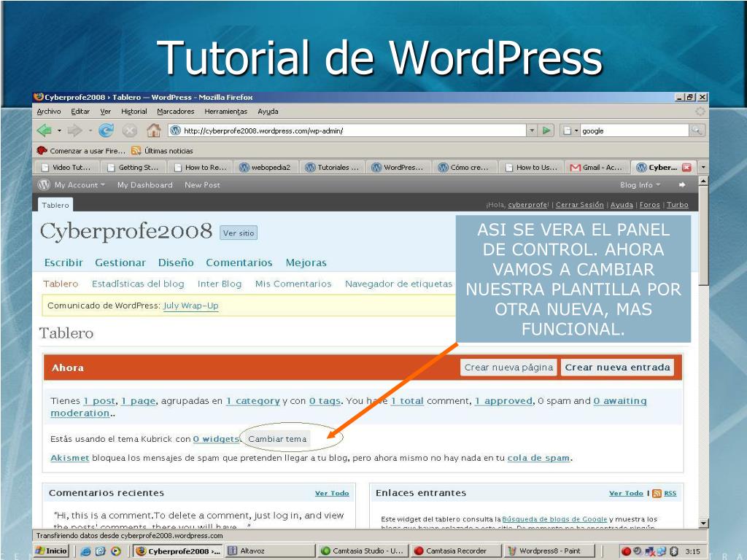Switch to Altavoz taskbar window
The image size is (747, 560).
(270, 551)
